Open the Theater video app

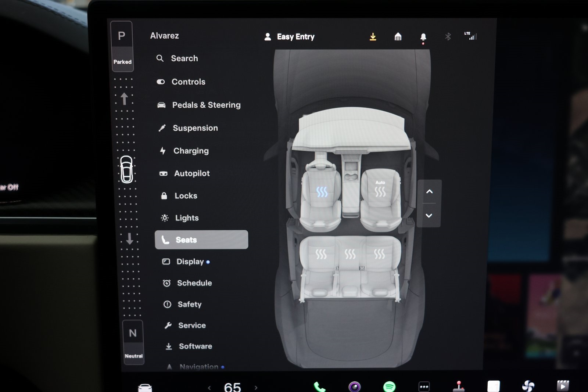pos(563,385)
